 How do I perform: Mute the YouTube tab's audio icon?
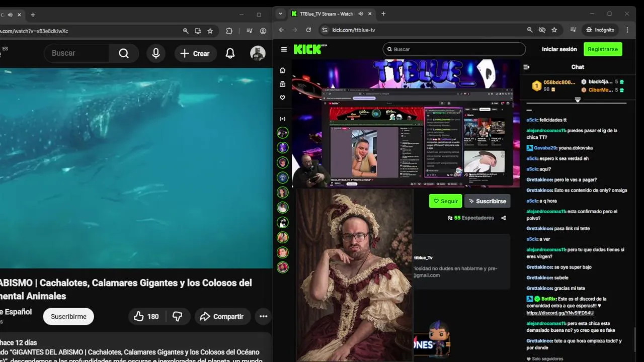[x=10, y=15]
